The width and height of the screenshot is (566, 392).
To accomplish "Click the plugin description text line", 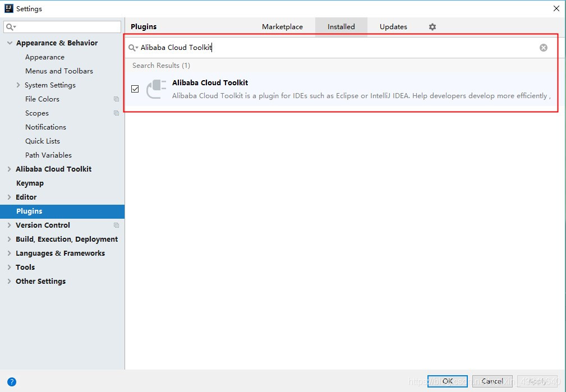I will click(361, 96).
